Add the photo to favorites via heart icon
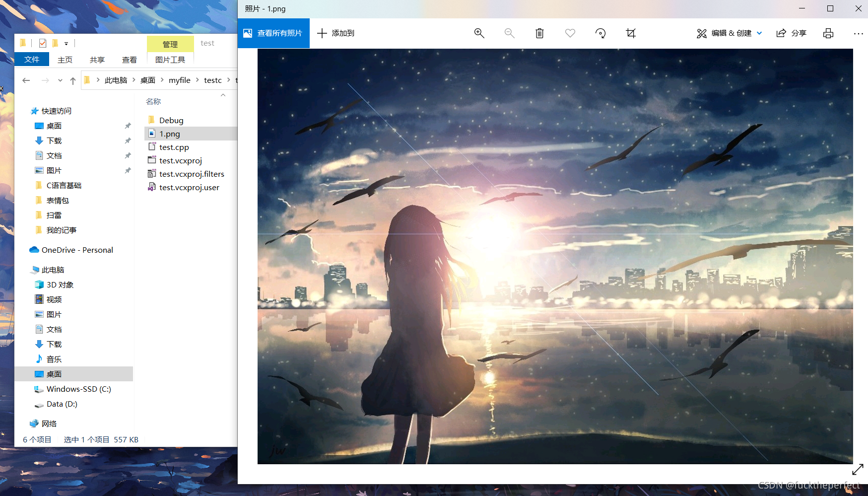Image resolution: width=868 pixels, height=496 pixels. tap(570, 33)
